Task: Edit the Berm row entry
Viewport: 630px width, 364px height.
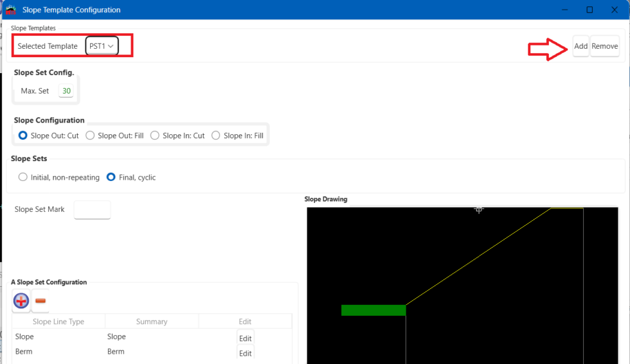Action: (245, 353)
